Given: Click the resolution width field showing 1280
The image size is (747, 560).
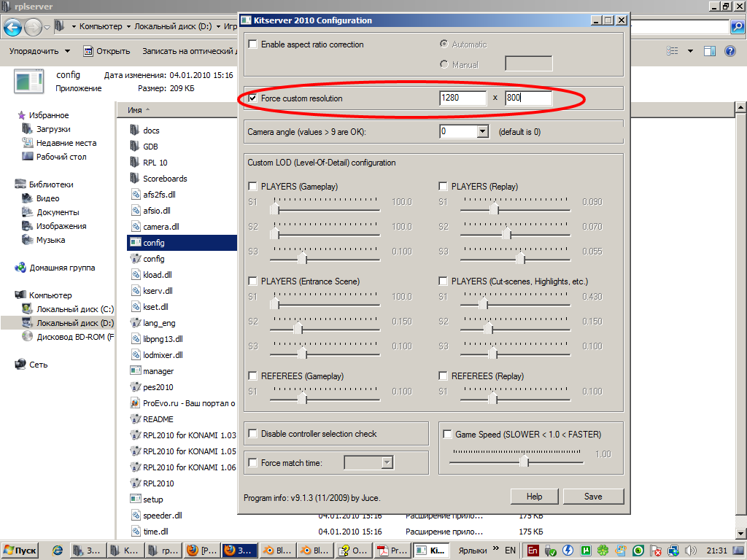Looking at the screenshot, I should (x=462, y=98).
